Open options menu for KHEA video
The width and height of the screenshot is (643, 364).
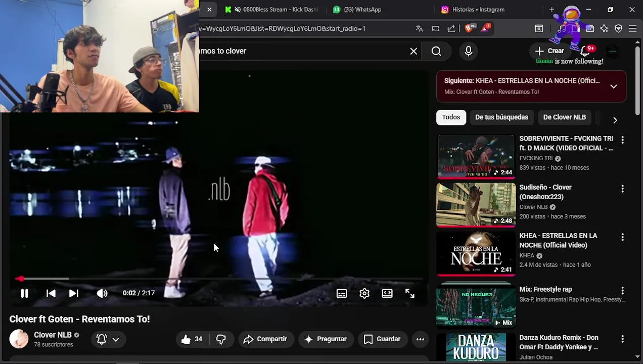click(622, 237)
